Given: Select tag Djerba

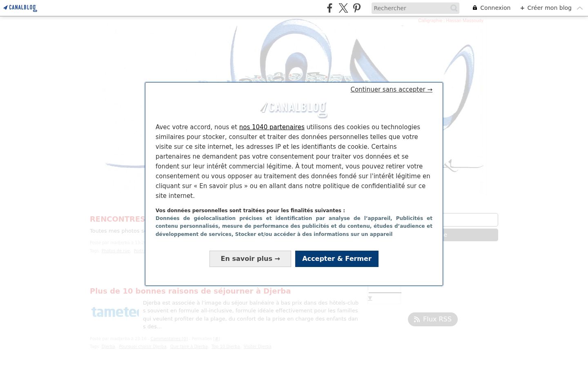Looking at the screenshot, I should pyautogui.click(x=108, y=347).
